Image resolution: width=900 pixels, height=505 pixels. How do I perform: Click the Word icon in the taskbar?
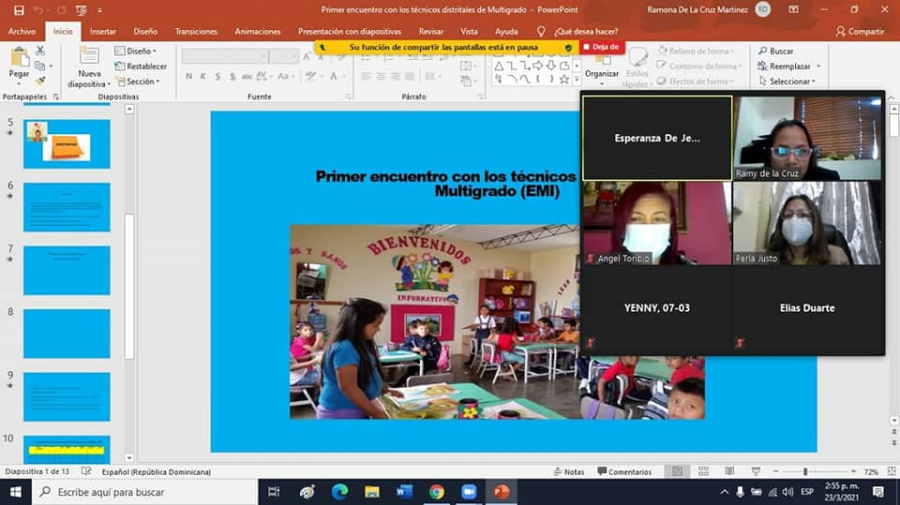point(404,491)
